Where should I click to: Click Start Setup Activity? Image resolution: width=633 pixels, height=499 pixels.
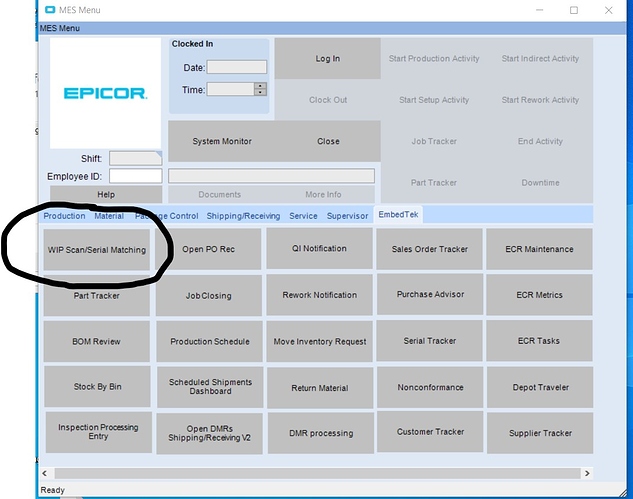[x=434, y=100]
